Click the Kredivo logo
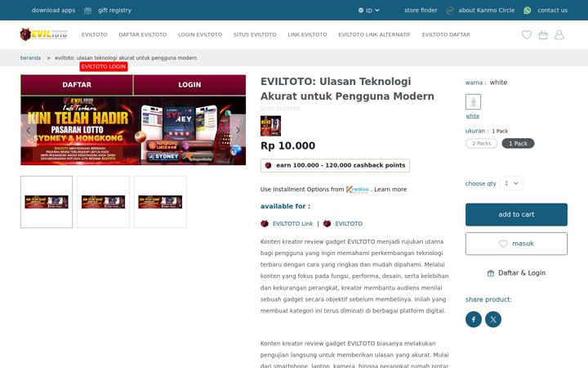The width and height of the screenshot is (588, 368). coord(358,189)
